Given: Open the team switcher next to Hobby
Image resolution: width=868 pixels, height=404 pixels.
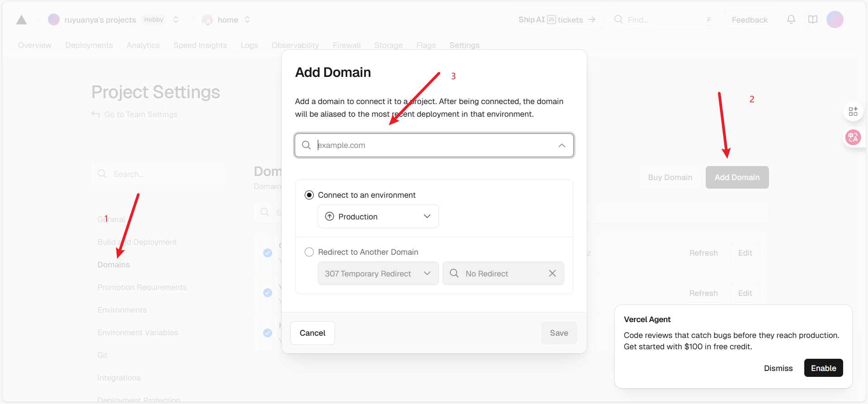Looking at the screenshot, I should [176, 20].
